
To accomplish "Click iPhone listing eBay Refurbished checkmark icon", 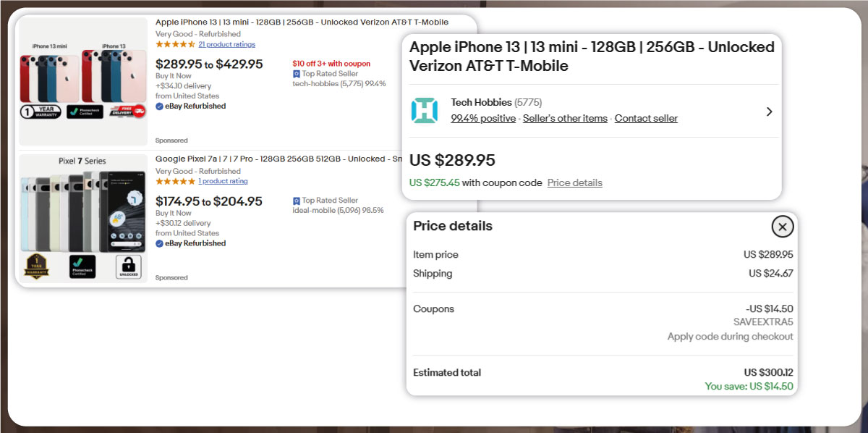I will [159, 106].
